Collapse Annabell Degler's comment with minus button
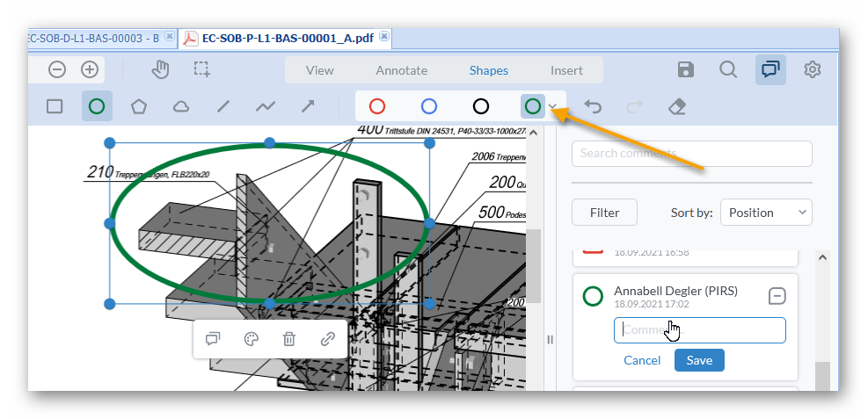This screenshot has height=419, width=868. click(777, 296)
